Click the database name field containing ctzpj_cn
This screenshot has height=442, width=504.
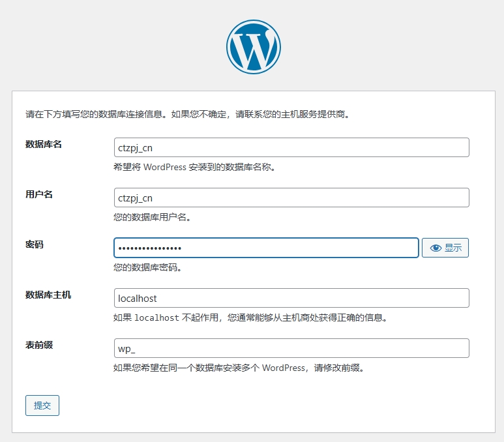(x=291, y=147)
